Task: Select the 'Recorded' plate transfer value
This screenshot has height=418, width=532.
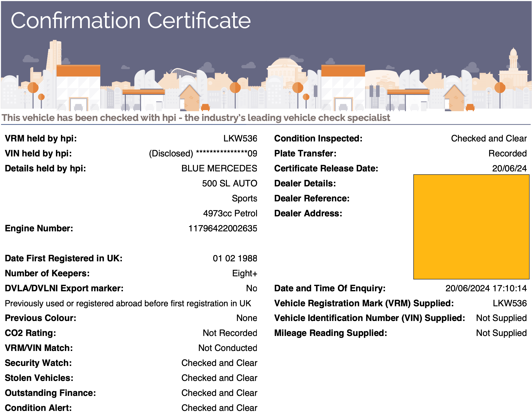Action: [508, 154]
